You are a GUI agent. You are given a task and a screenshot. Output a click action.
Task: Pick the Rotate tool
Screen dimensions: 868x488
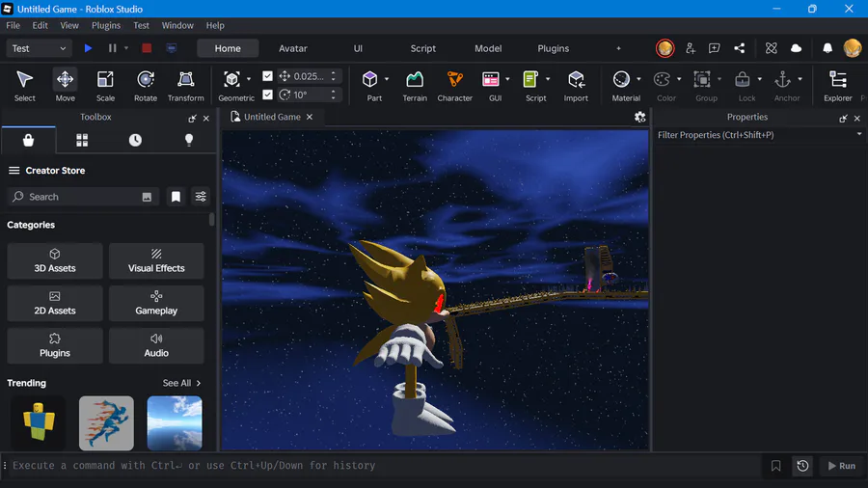coord(146,85)
